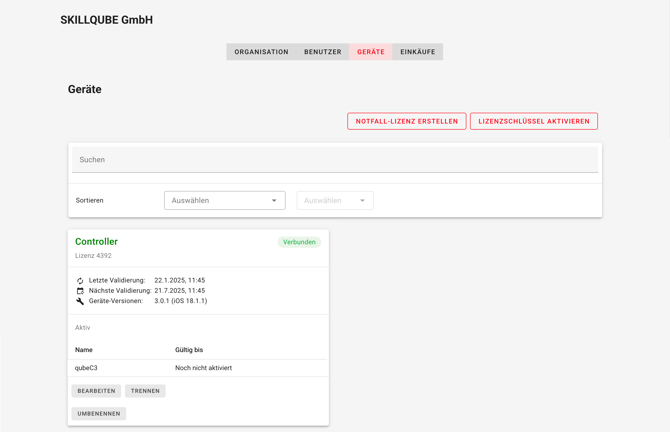Image resolution: width=670 pixels, height=432 pixels.
Task: Click the wrench icon beside Geräte-Versionen
Action: pos(80,301)
